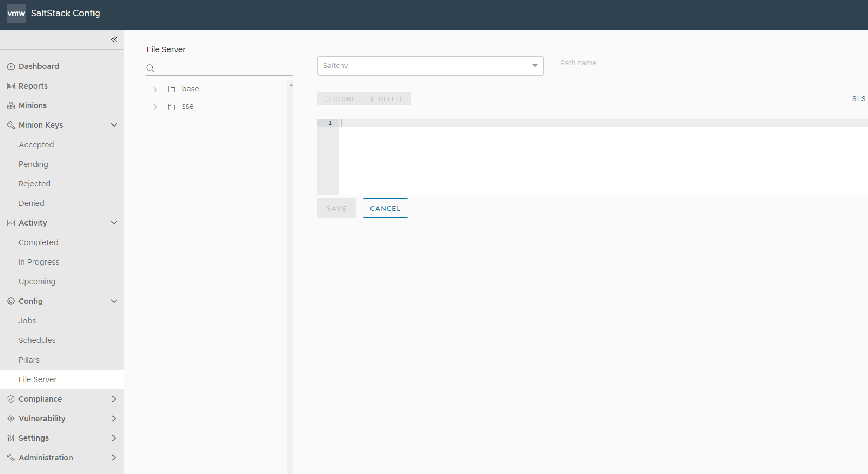Collapse the Activity section chevron
The height and width of the screenshot is (474, 868).
[114, 223]
